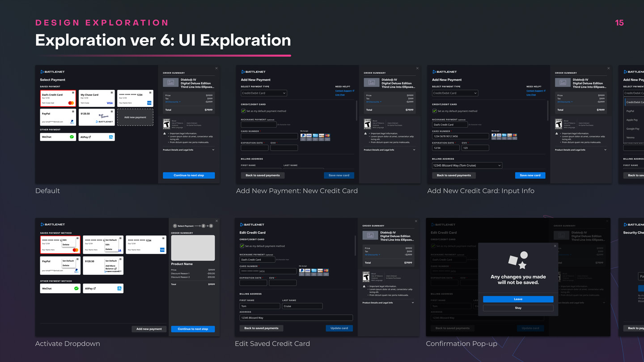This screenshot has height=362, width=644.
Task: Click ESRB rating icon in Edit Saved Credit Card mockup
Action: pos(366,277)
